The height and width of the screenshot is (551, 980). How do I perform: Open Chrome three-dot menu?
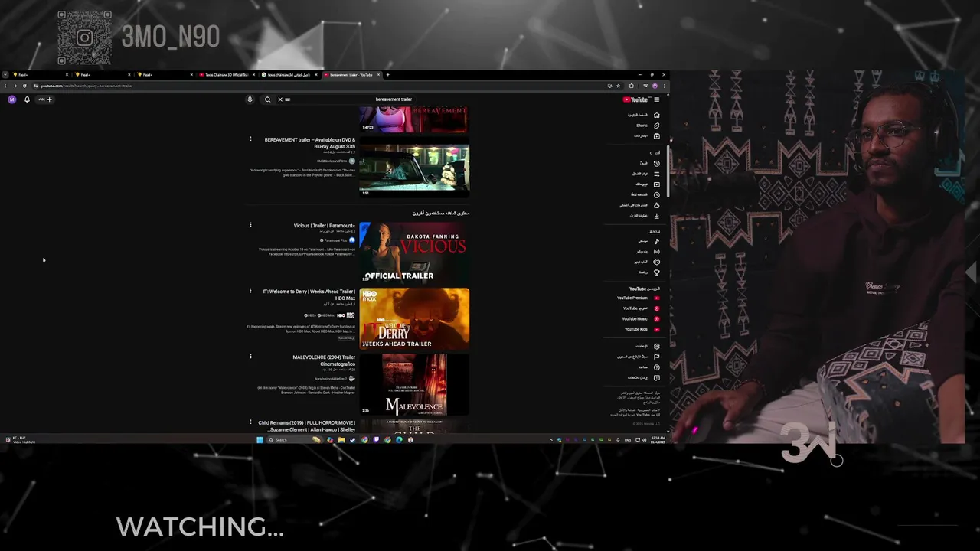click(664, 86)
